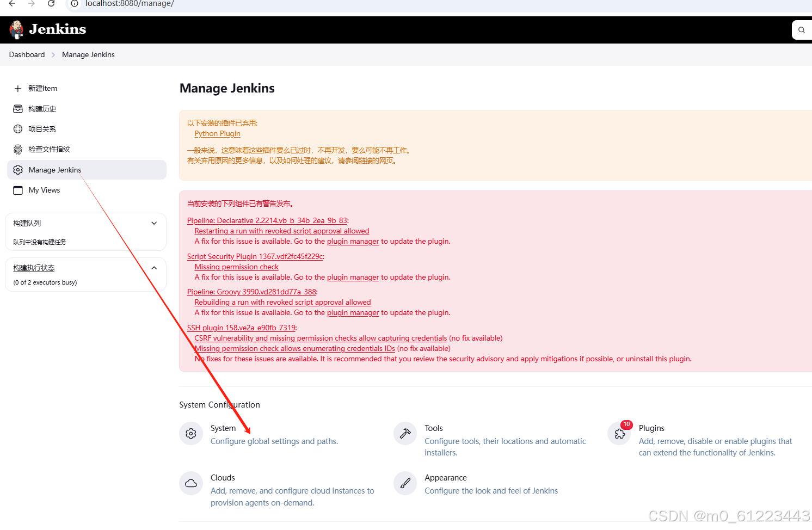Screen dimensions: 812x530
Task: Follow the plugin manager link
Action: 353,241
